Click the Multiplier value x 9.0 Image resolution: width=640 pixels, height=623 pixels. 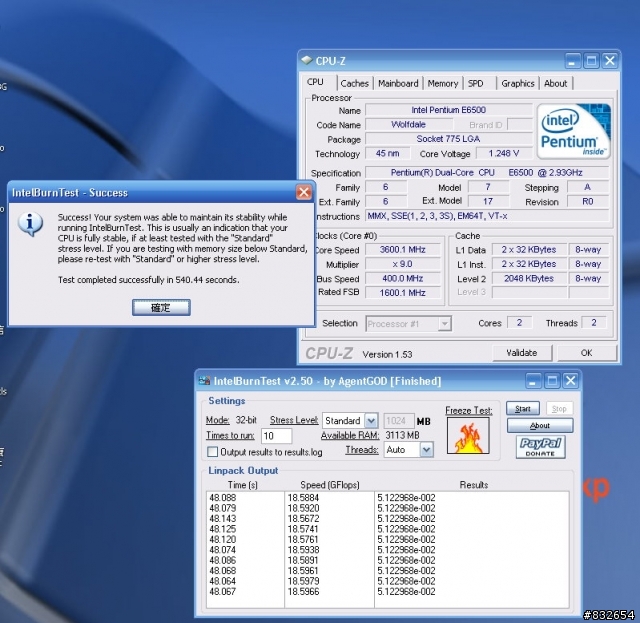coord(402,264)
